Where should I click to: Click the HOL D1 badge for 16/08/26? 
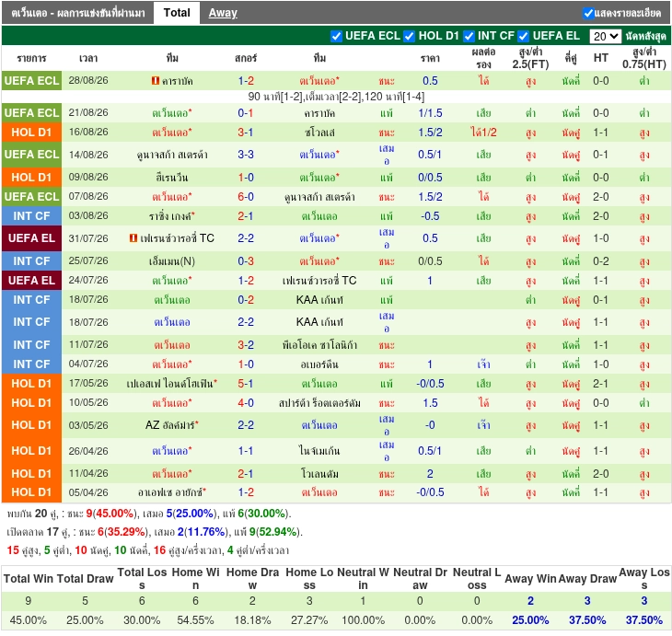point(31,133)
